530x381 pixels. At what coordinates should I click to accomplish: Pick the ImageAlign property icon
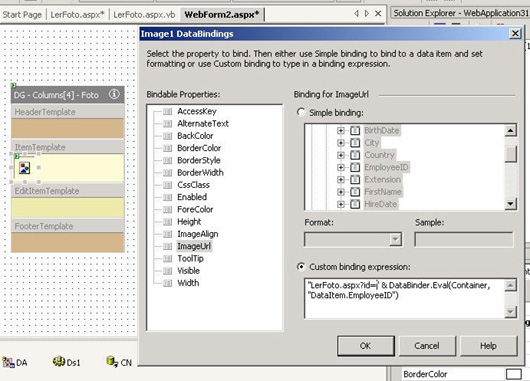pos(167,234)
